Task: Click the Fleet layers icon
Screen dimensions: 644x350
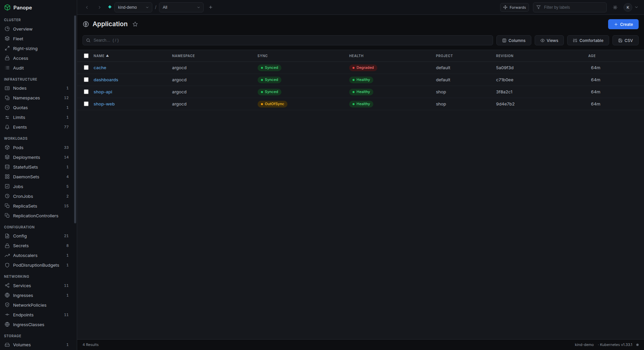Action: pyautogui.click(x=7, y=39)
